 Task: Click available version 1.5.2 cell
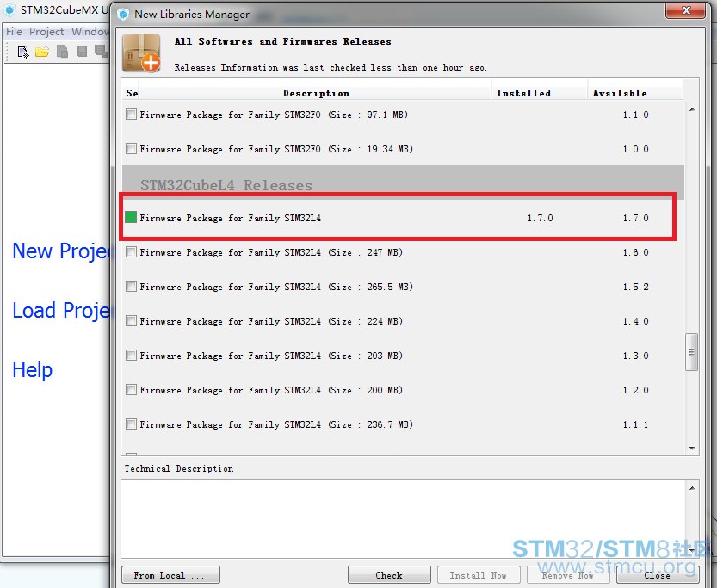point(635,287)
